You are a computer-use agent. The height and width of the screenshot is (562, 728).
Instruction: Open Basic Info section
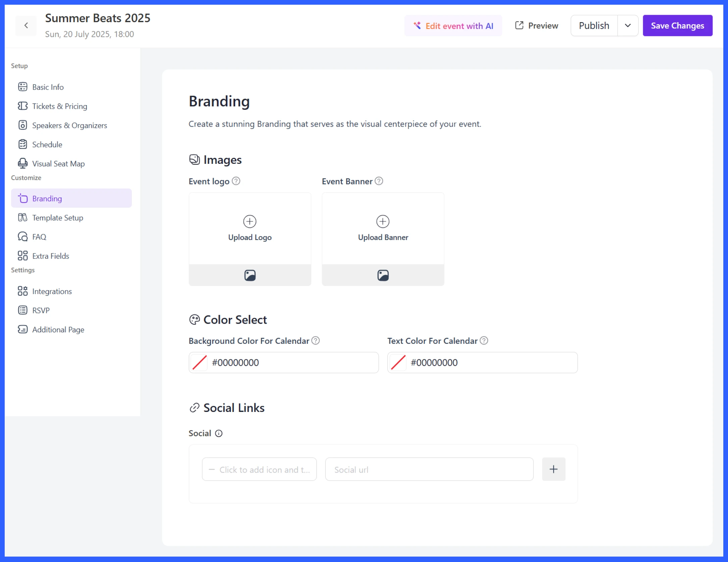tap(71, 87)
